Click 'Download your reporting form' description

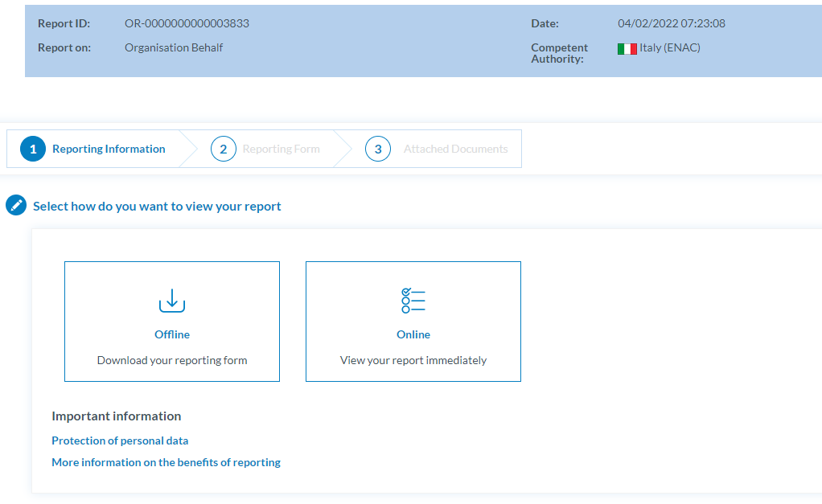click(172, 360)
